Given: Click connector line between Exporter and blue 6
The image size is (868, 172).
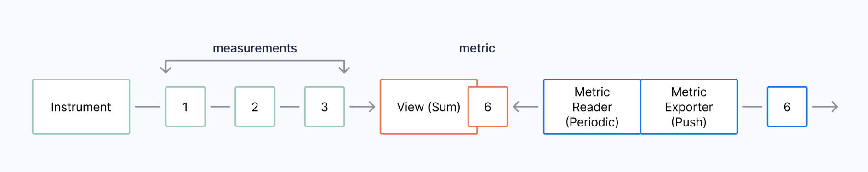Looking at the screenshot, I should click(x=753, y=107).
